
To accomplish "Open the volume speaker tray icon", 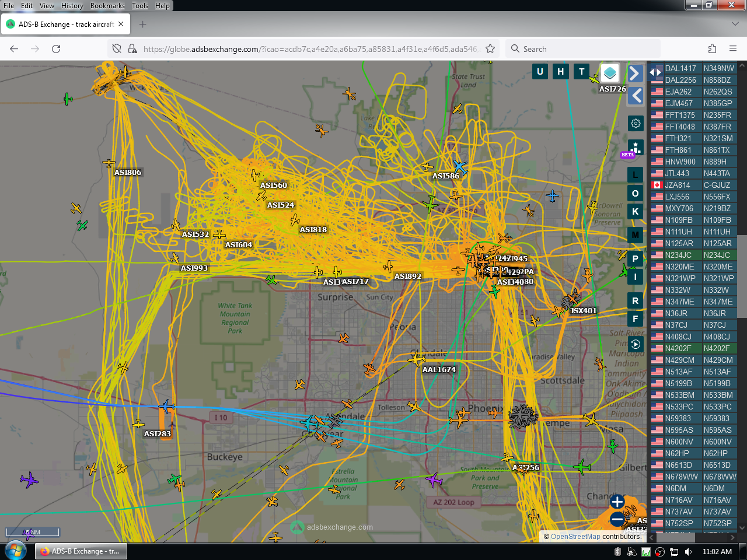I will [688, 552].
